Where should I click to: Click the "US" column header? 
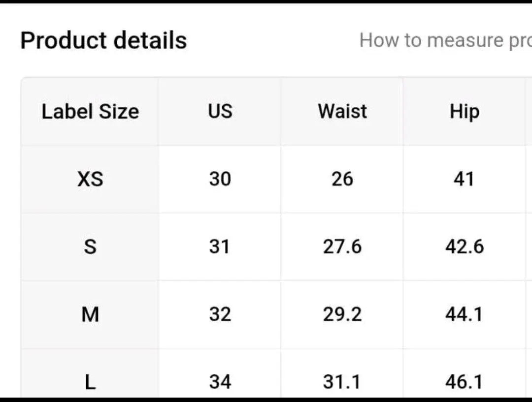click(220, 112)
